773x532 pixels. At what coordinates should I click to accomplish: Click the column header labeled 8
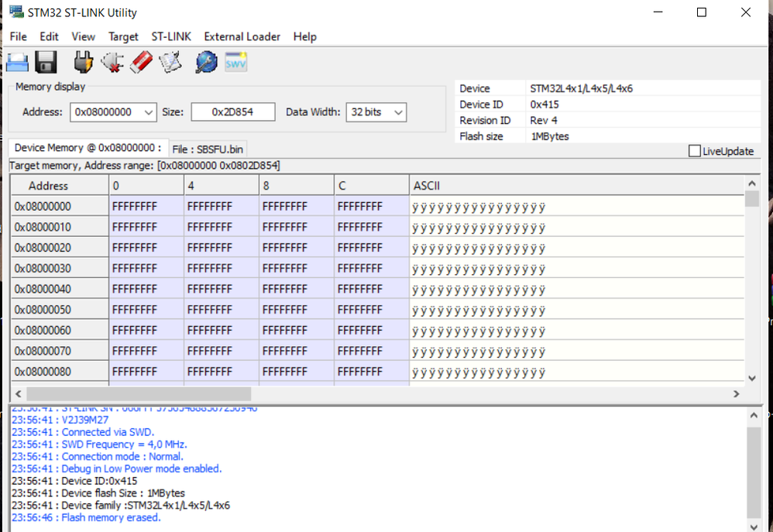pos(297,186)
